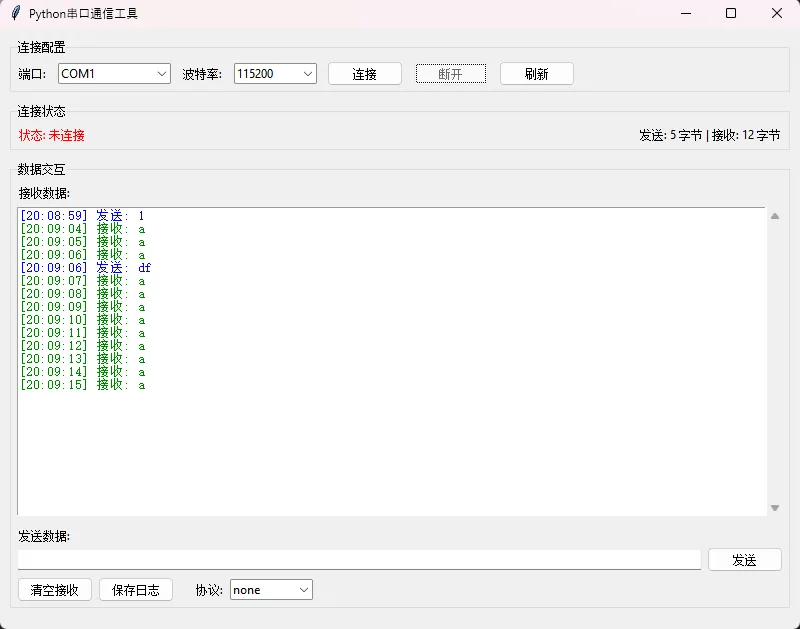Focus the 发送数据 text input field
800x629 pixels.
359,559
